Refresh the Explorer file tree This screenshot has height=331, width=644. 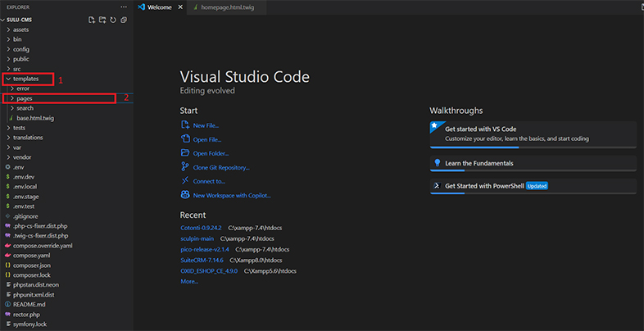point(113,20)
